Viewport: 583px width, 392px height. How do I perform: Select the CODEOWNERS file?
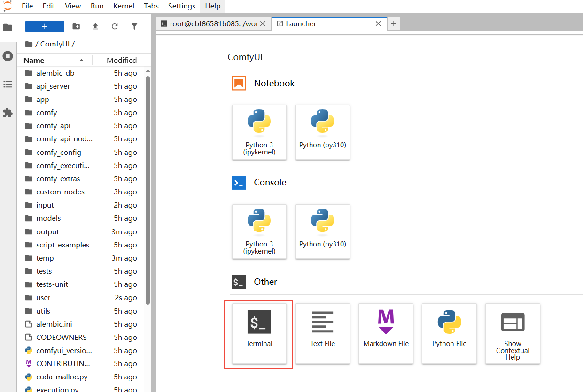coord(81,338)
